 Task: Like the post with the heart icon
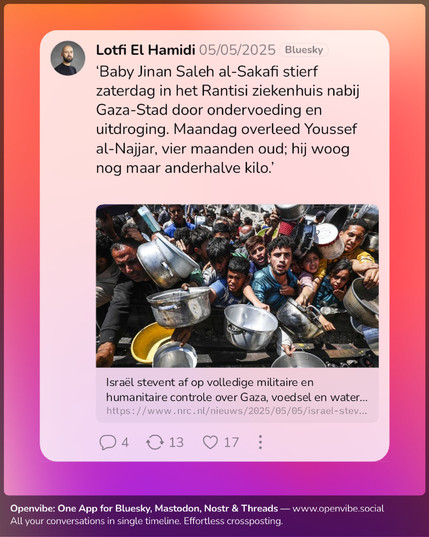(210, 442)
